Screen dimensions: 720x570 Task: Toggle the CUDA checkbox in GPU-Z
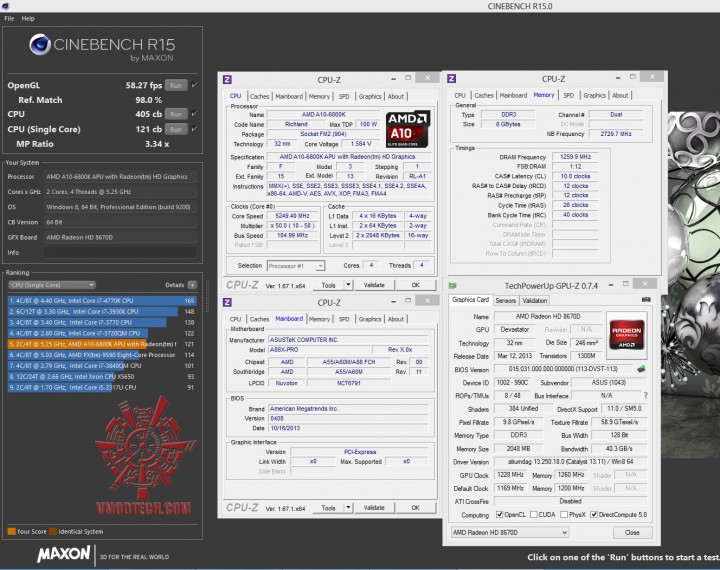(534, 514)
